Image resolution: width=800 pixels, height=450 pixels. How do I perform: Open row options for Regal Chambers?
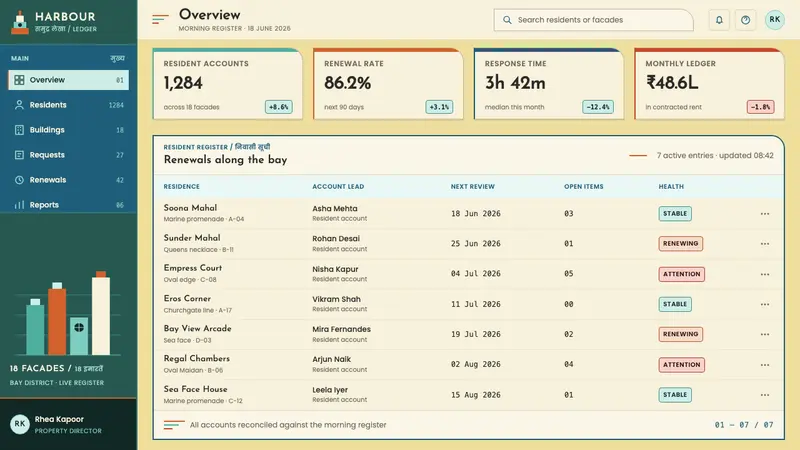coord(765,365)
